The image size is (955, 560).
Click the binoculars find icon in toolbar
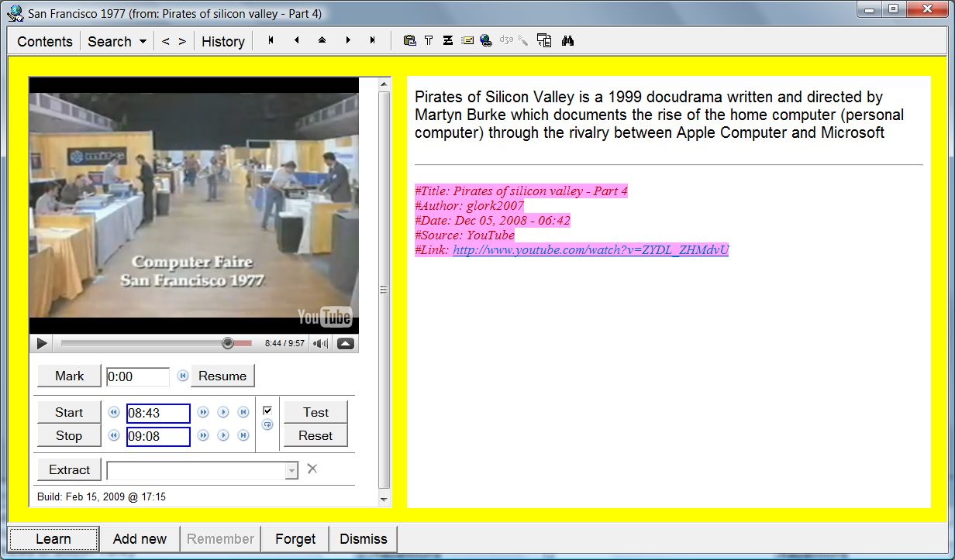[x=567, y=41]
